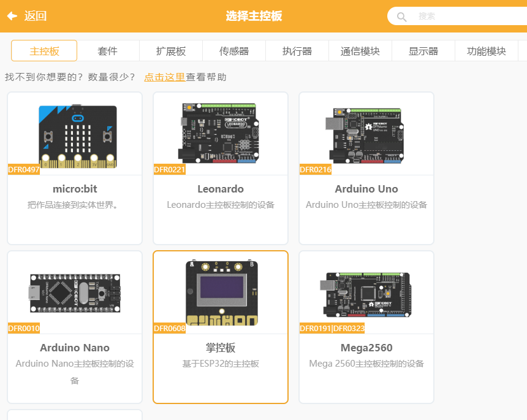527x420 pixels.
Task: Click the DFR0221 product tag
Action: (x=169, y=169)
